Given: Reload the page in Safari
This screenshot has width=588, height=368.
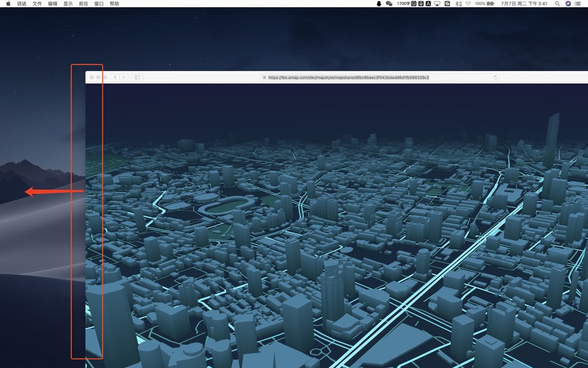Looking at the screenshot, I should [495, 77].
